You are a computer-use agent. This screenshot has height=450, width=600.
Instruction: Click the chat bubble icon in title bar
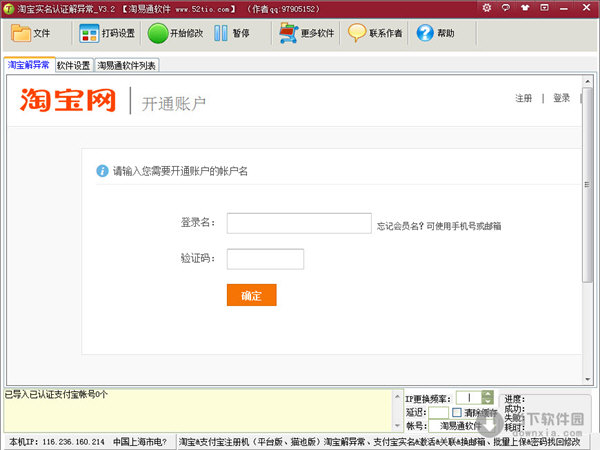point(506,8)
